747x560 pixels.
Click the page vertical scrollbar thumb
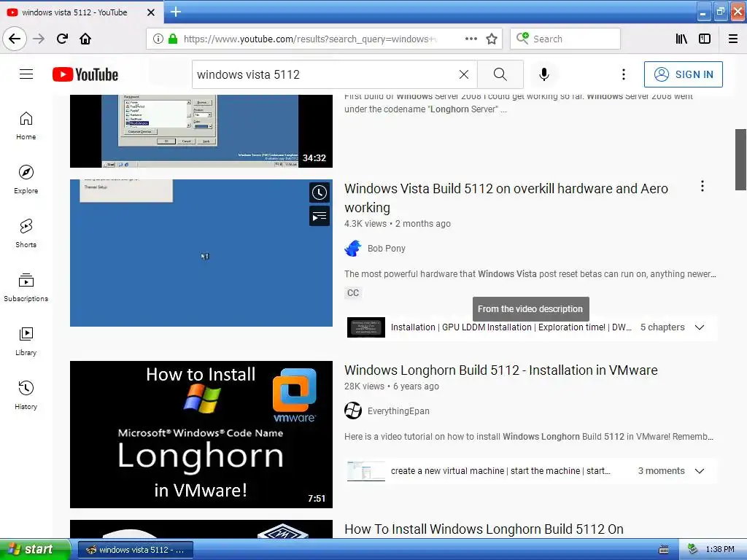coord(740,160)
